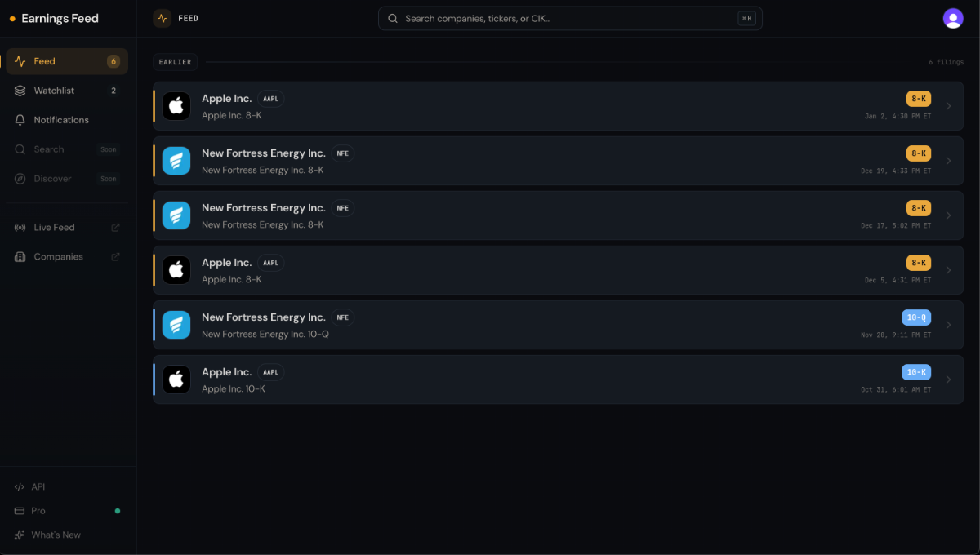Click the New Fortress Energy logo icon
Image resolution: width=980 pixels, height=555 pixels.
point(176,161)
